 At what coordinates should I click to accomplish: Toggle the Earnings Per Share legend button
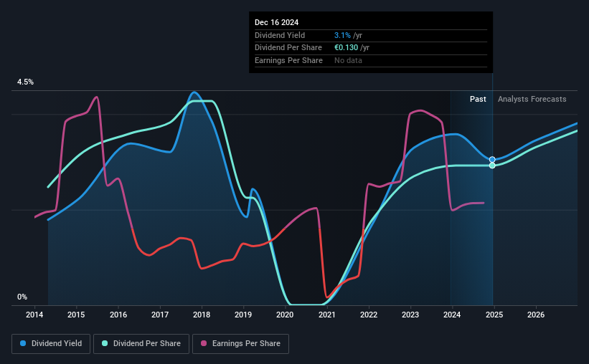point(240,344)
